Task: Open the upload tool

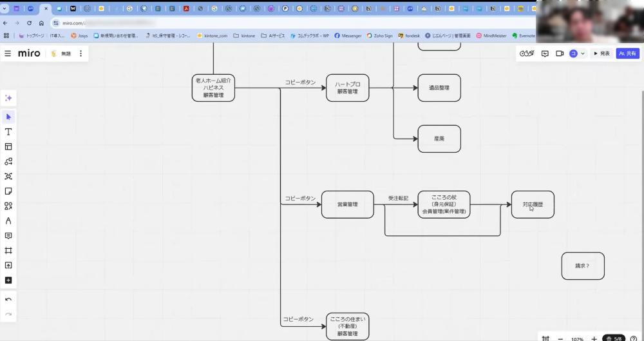Action: pyautogui.click(x=8, y=266)
